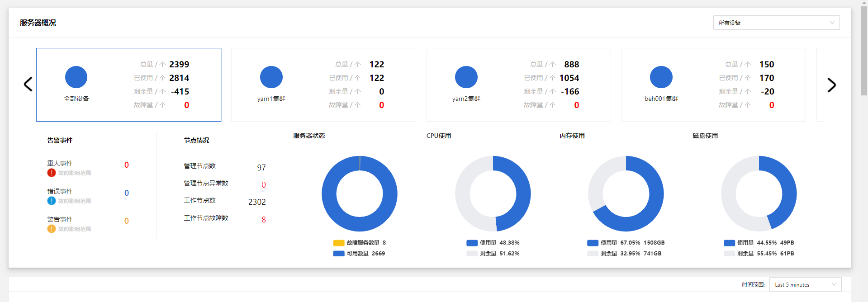
Task: Select the yarn2集群 card
Action: pos(519,85)
